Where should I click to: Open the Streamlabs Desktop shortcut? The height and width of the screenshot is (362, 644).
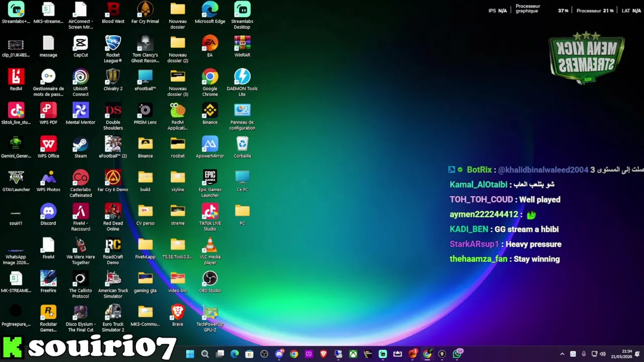click(x=242, y=15)
